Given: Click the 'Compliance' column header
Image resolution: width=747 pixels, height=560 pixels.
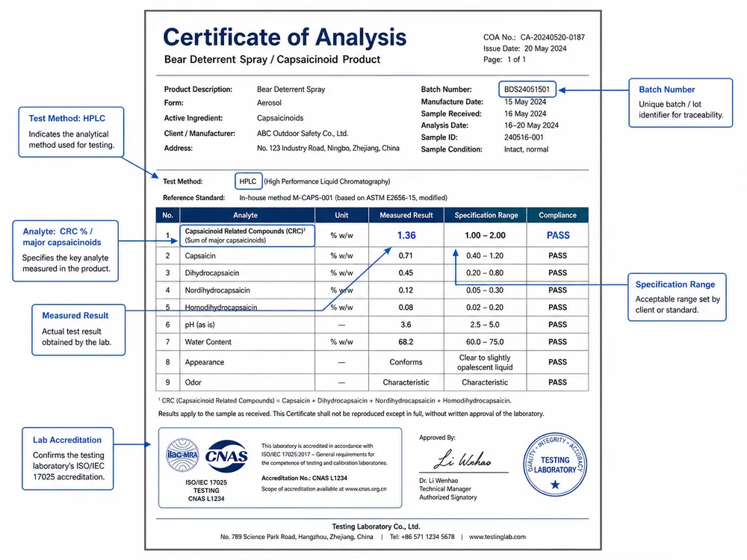Looking at the screenshot, I should click(x=557, y=215).
